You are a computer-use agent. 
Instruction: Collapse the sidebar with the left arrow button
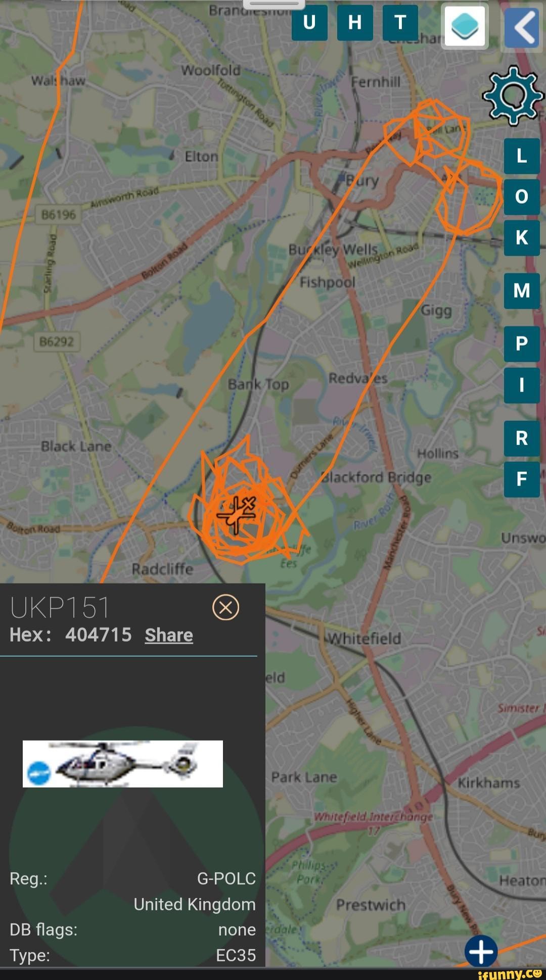pyautogui.click(x=522, y=27)
